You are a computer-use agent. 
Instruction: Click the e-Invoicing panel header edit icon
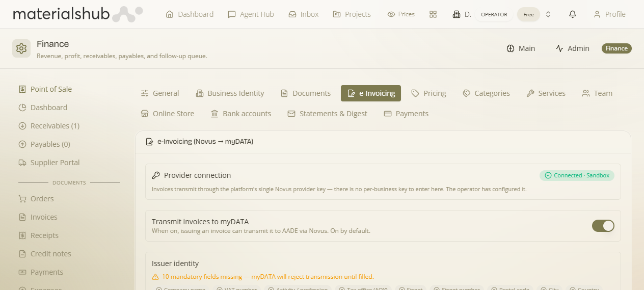click(150, 142)
